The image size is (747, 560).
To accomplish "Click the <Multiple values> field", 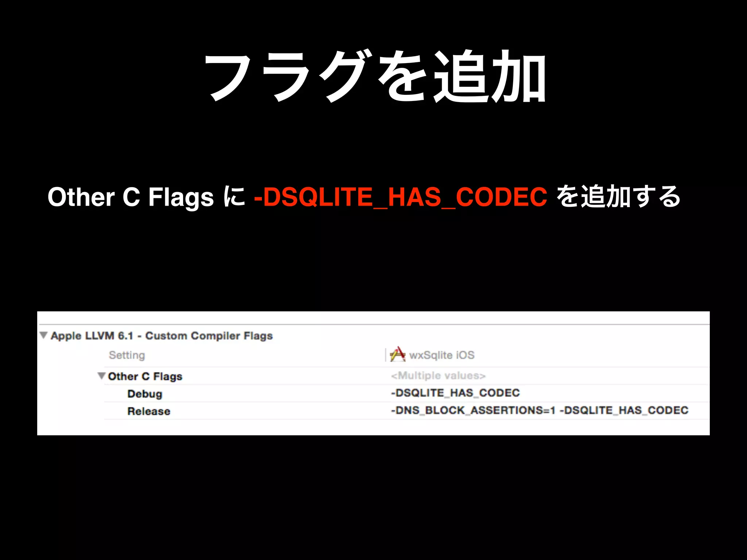I will pos(438,376).
